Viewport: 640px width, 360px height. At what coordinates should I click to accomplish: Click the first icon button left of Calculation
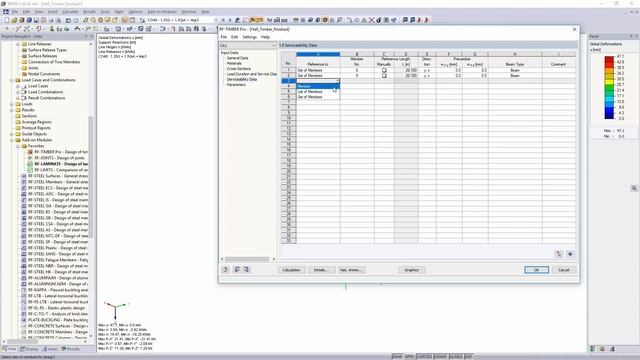point(226,269)
